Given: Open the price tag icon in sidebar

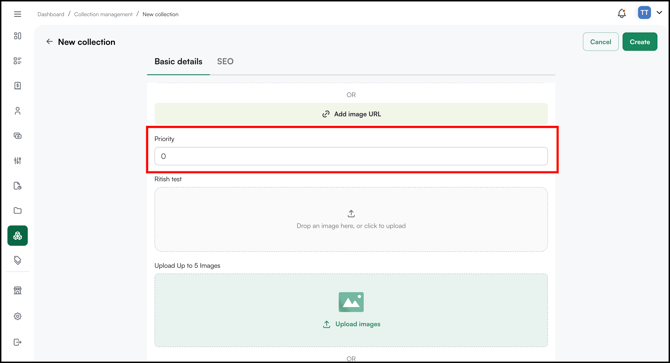Looking at the screenshot, I should tap(18, 261).
